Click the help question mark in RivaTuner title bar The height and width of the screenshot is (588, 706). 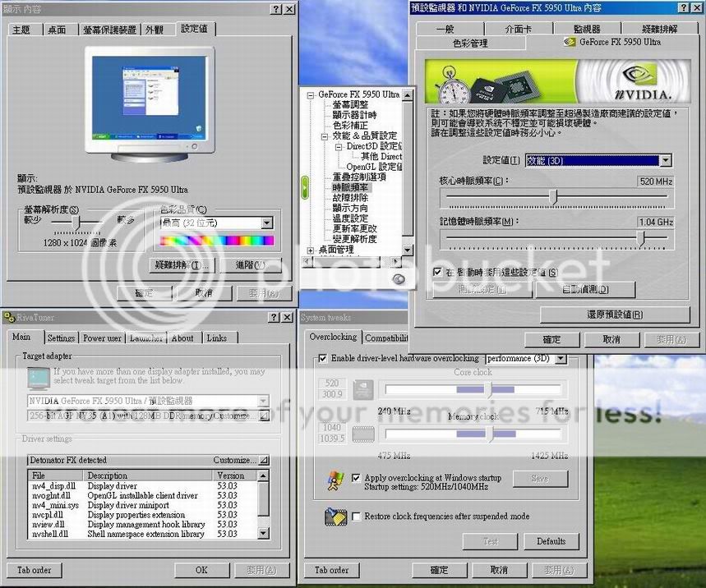click(273, 318)
